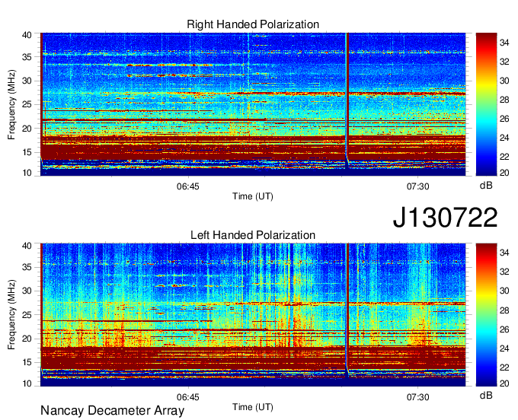Click the dB label under the lower colorbar
The width and height of the screenshot is (518, 420).
tap(486, 395)
